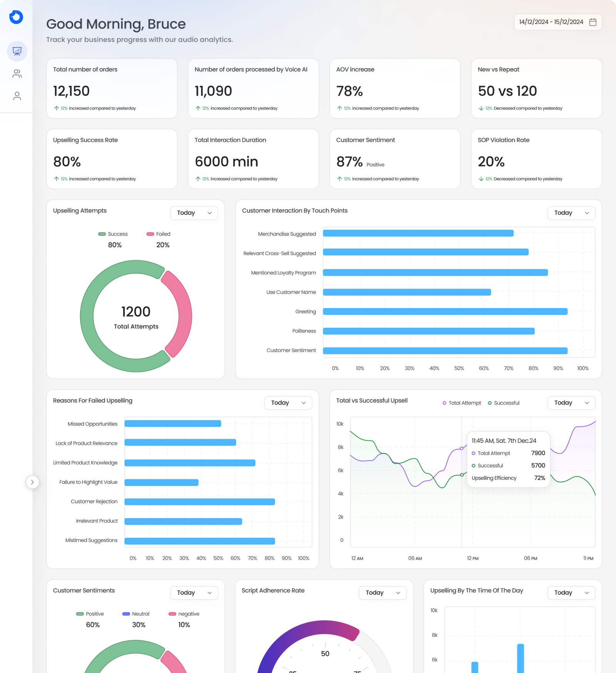Toggle the Successful legend item in upsell chart
Image resolution: width=616 pixels, height=673 pixels.
coord(504,403)
